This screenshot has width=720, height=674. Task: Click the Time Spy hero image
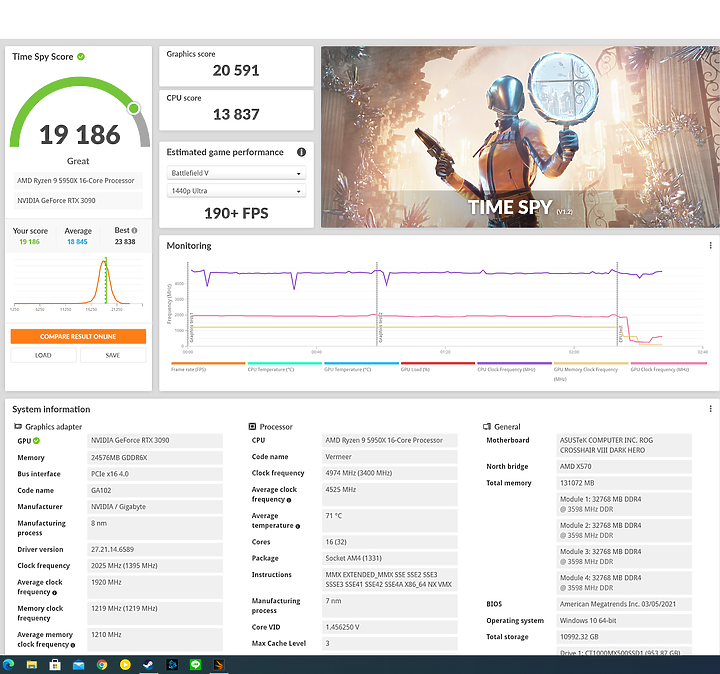tap(520, 137)
